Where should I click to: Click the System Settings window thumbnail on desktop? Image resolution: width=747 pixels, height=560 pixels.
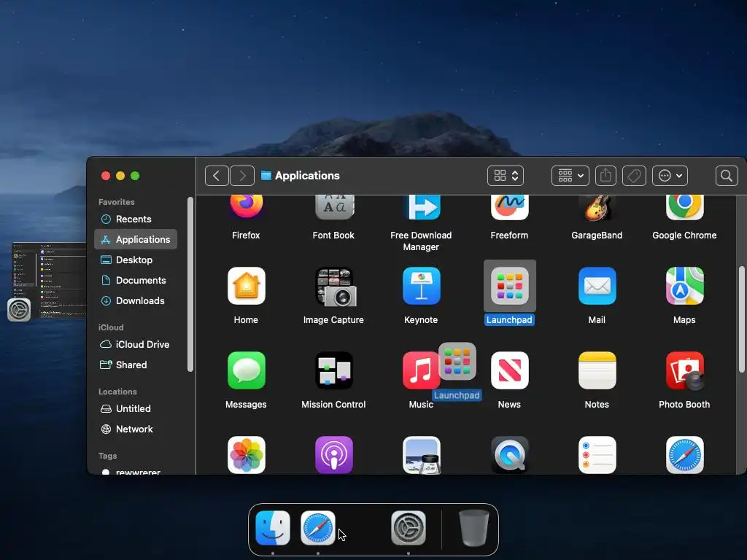click(x=49, y=281)
